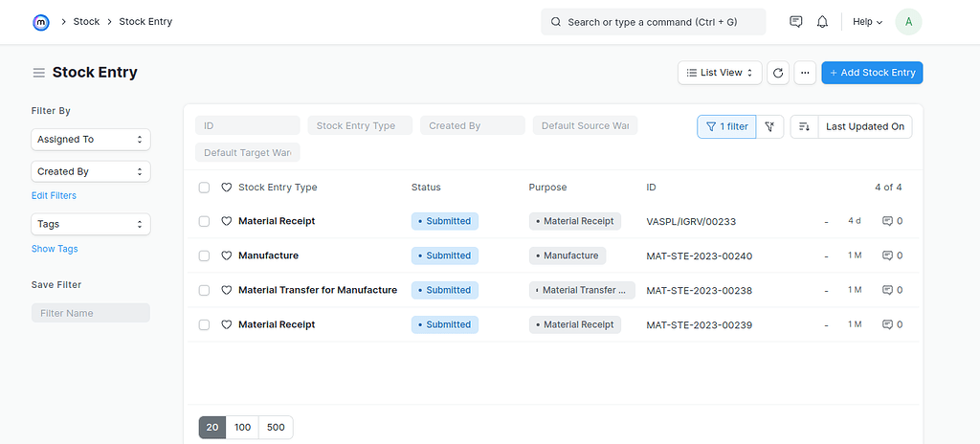Check the Manufacture row checkbox
The height and width of the screenshot is (444, 980).
[x=205, y=255]
